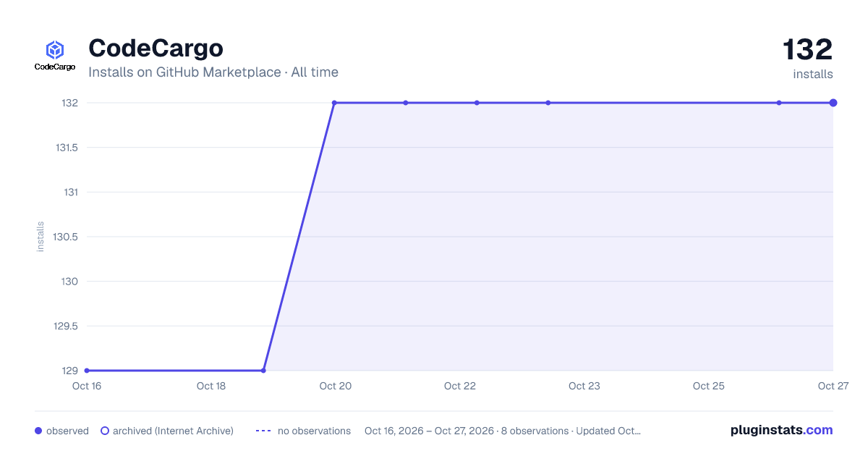Screen dimensions: 868x456
Task: Select data point between Oct 20 and Oct 22
Action: coord(406,103)
